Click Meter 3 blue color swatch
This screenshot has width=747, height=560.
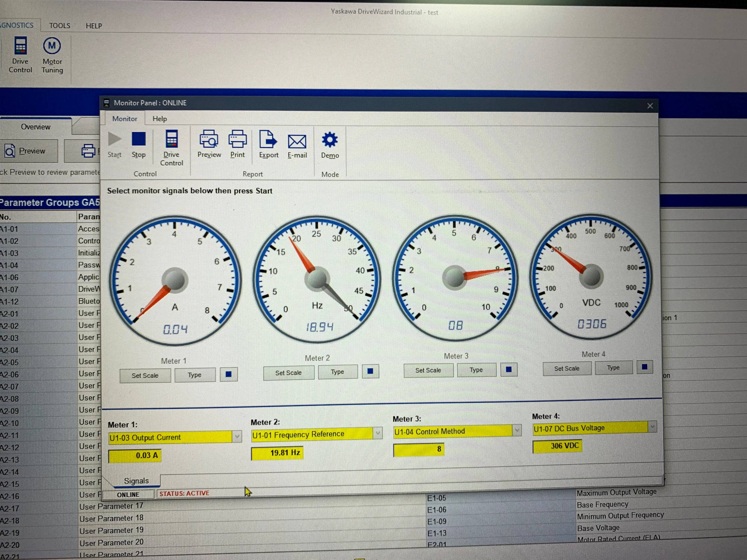click(509, 369)
